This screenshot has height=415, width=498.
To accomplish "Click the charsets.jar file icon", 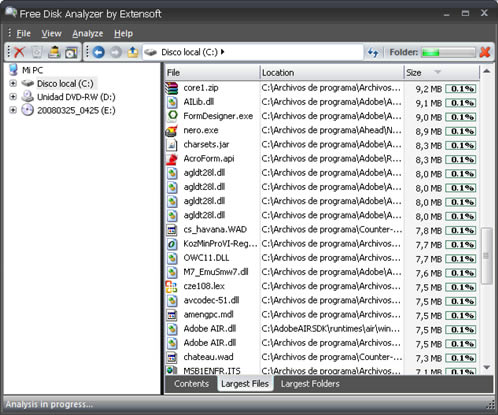I will [172, 144].
